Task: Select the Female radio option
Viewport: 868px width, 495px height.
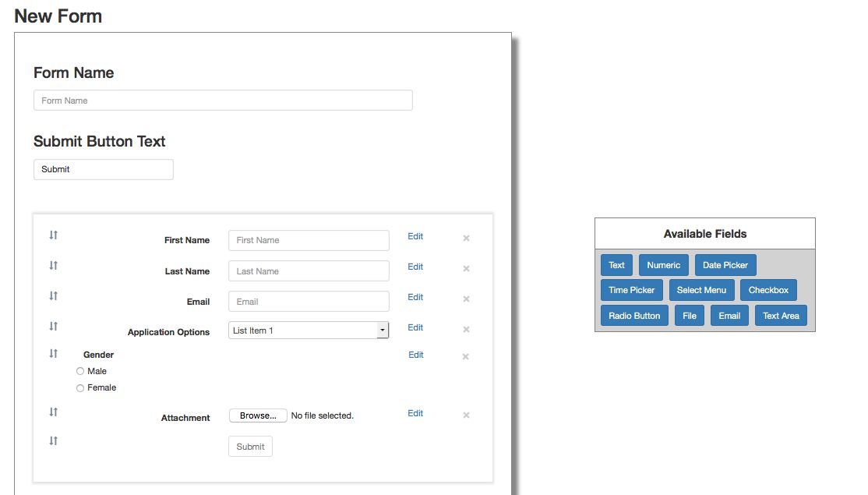Action: [80, 388]
